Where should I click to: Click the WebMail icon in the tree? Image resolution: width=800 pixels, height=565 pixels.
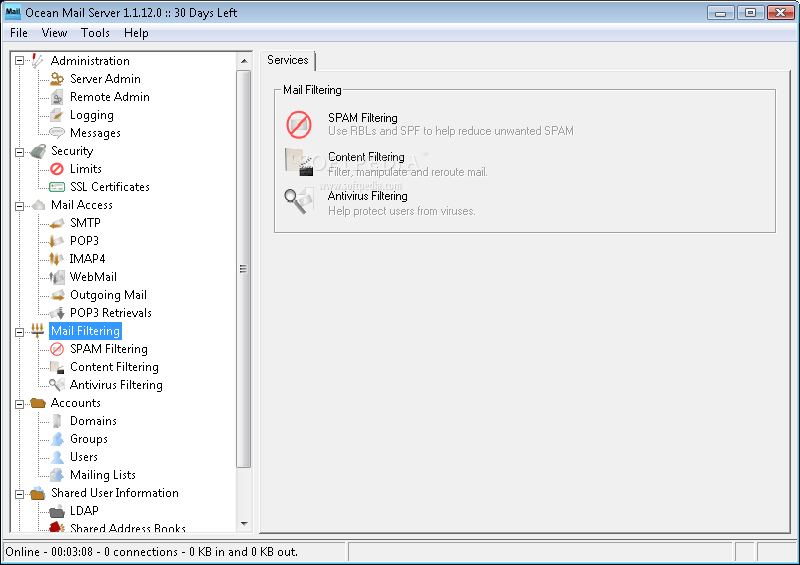(57, 277)
